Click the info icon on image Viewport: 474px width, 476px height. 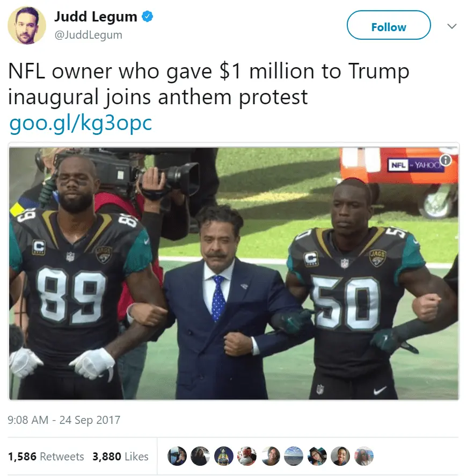pyautogui.click(x=446, y=160)
